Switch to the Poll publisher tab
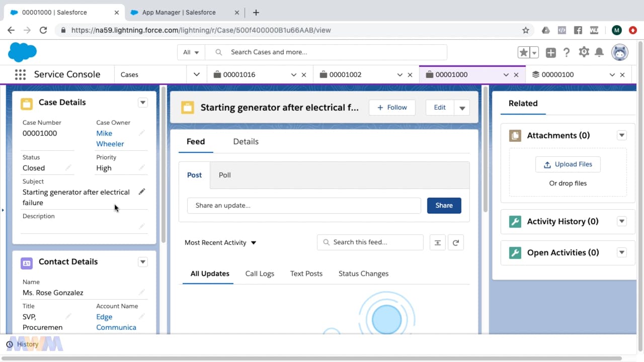This screenshot has width=644, height=362. click(225, 175)
